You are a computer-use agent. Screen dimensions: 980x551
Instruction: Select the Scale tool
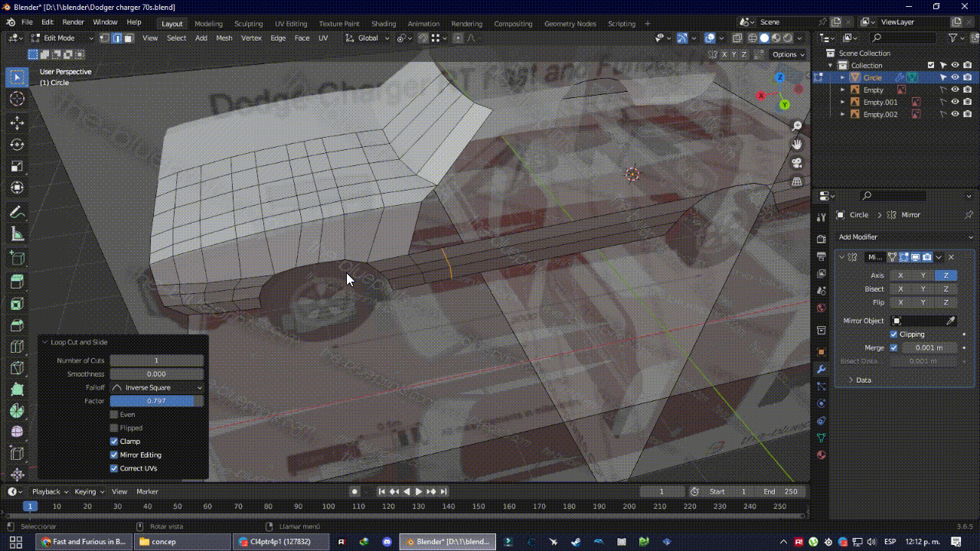[x=17, y=166]
